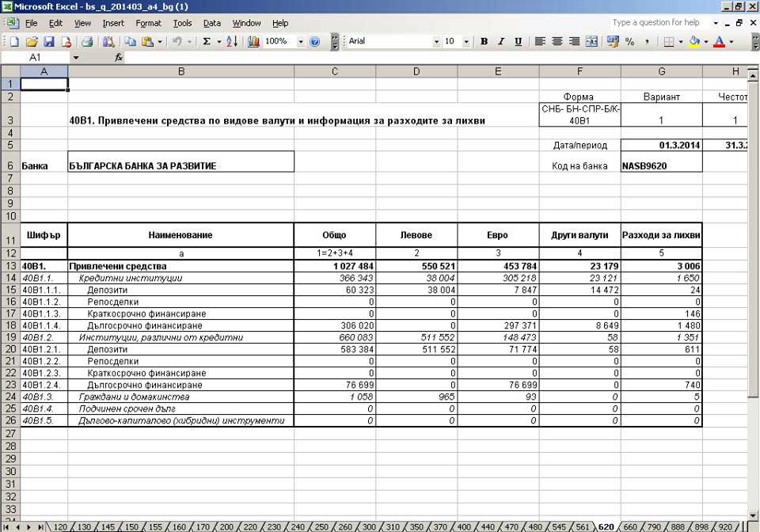Open Excel Help blue question icon

pos(314,42)
